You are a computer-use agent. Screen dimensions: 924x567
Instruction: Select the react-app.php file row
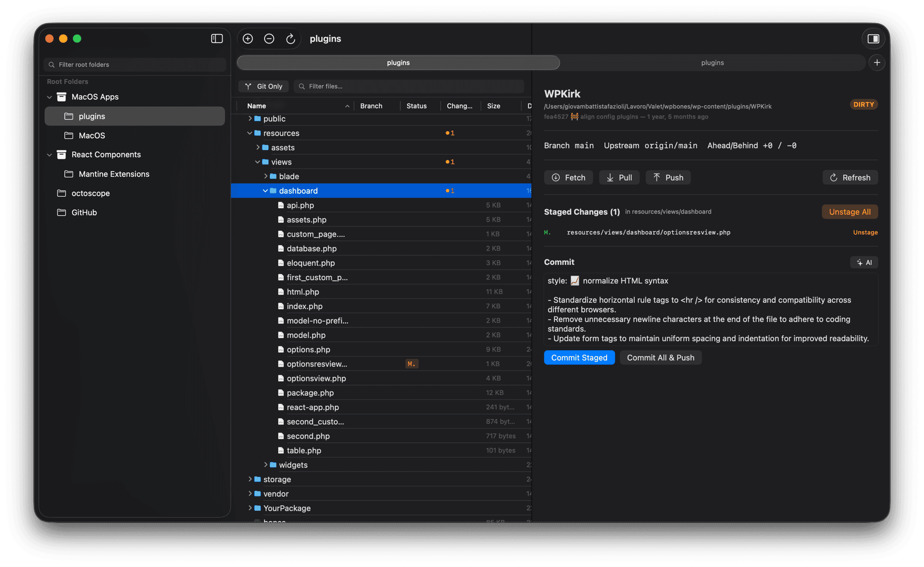(x=381, y=407)
